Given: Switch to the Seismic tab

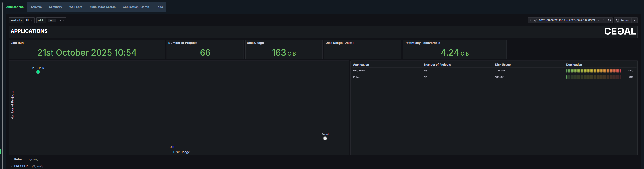Looking at the screenshot, I should pos(36,7).
